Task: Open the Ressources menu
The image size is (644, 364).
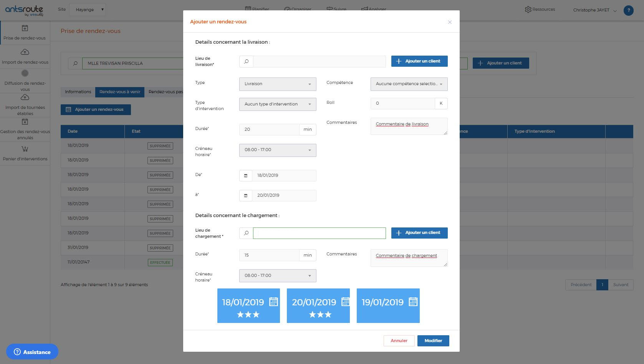Action: tap(540, 10)
